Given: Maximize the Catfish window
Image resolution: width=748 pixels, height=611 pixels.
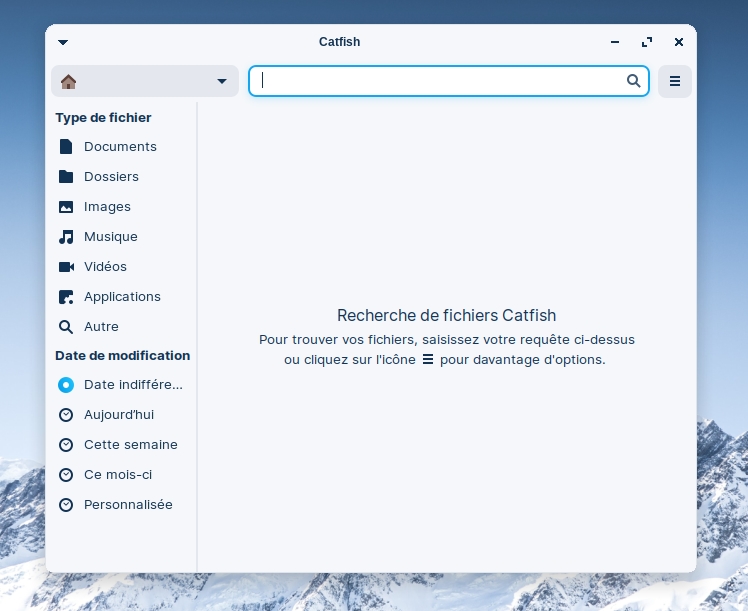Looking at the screenshot, I should point(647,42).
